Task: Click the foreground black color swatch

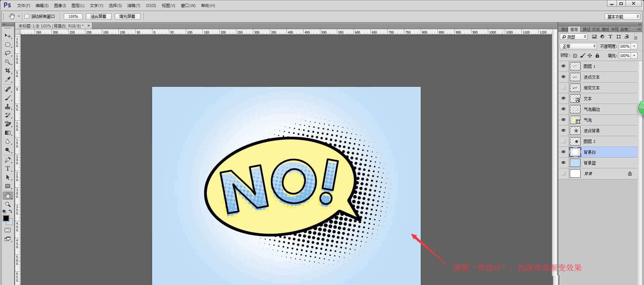Action: tap(6, 218)
